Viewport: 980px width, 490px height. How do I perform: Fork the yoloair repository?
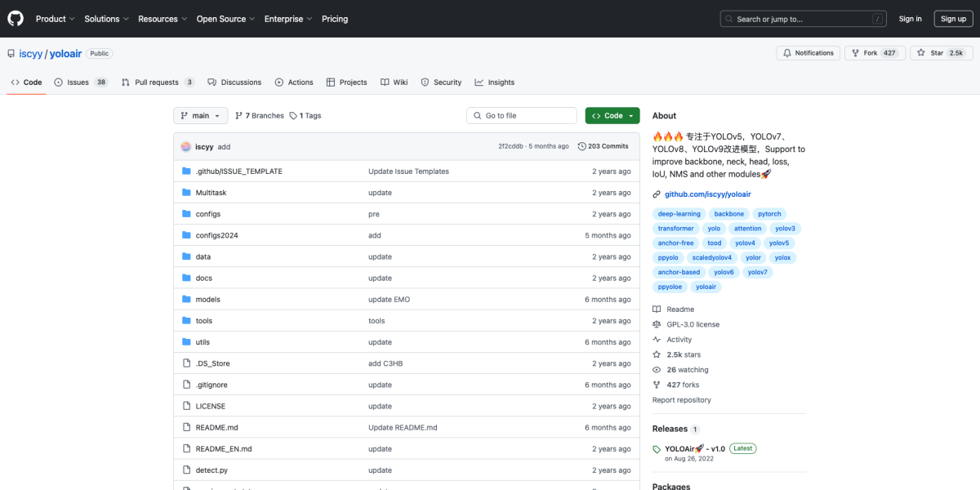(x=864, y=53)
